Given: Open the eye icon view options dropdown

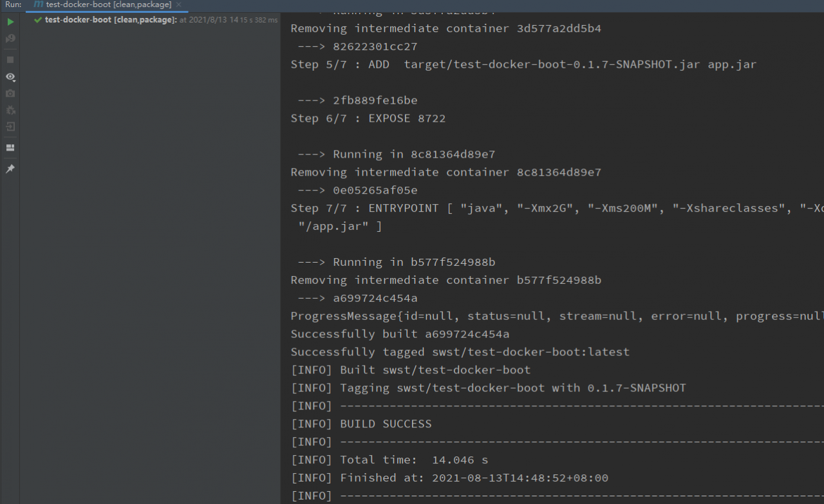Looking at the screenshot, I should pyautogui.click(x=10, y=77).
